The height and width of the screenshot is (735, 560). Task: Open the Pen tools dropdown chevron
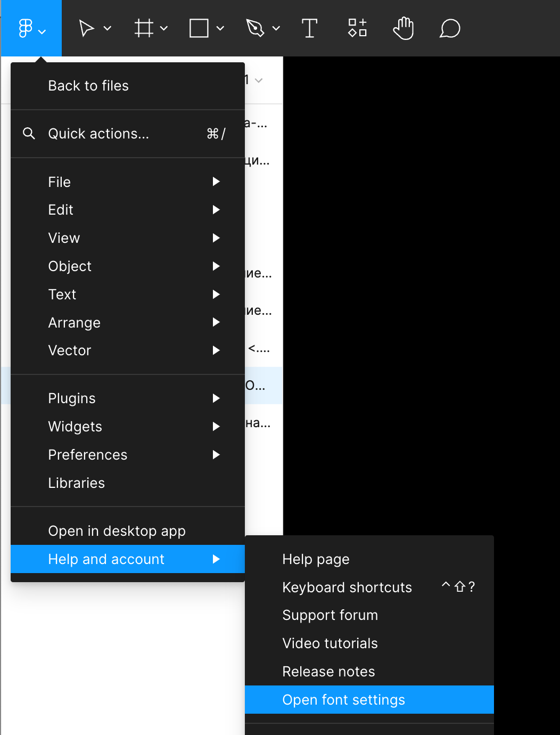click(x=276, y=28)
